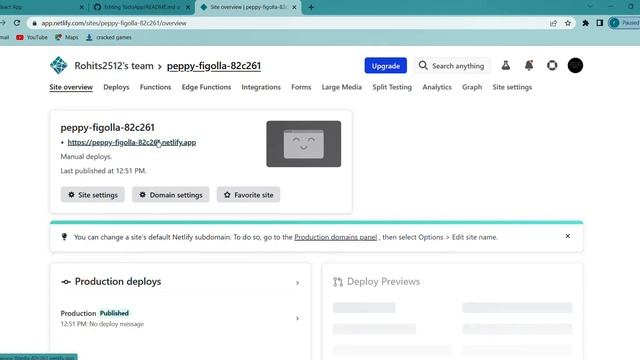
Task: Open the cracked games bookmark
Action: (x=109, y=37)
